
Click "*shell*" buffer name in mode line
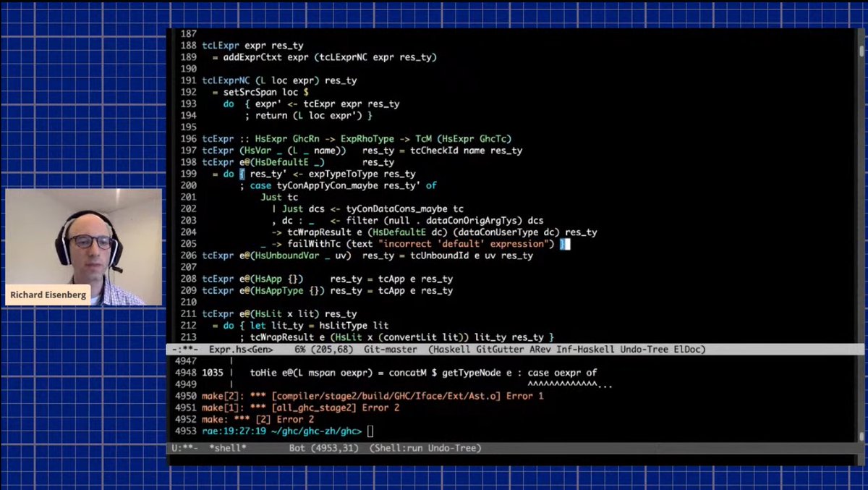[x=228, y=448]
